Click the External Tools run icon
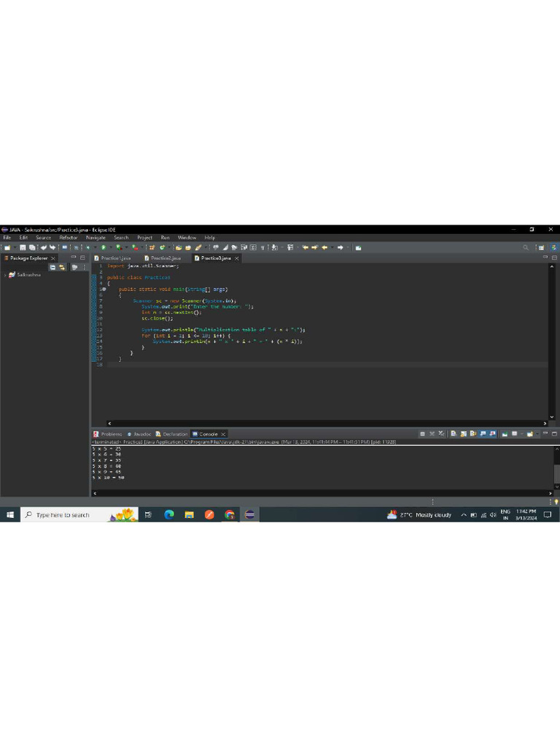560x747 pixels. (x=135, y=248)
